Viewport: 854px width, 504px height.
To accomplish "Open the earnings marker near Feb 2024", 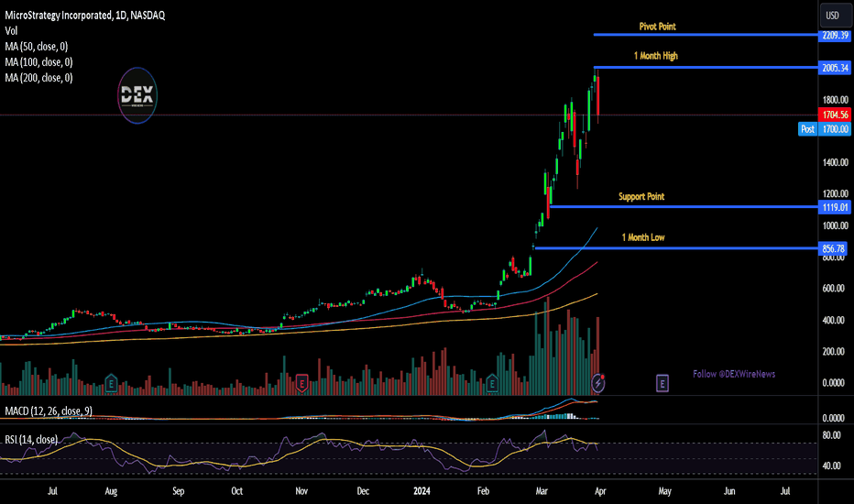I will tap(492, 384).
